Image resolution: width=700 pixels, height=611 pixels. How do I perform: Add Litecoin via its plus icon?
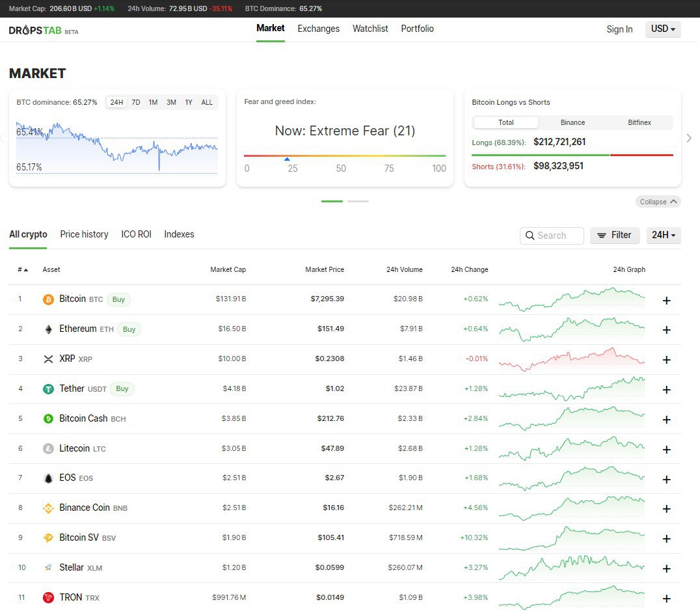pyautogui.click(x=667, y=450)
